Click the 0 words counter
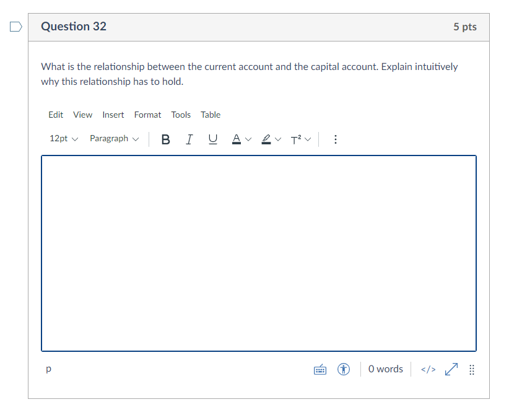This screenshot has height=420, width=509. coord(385,369)
